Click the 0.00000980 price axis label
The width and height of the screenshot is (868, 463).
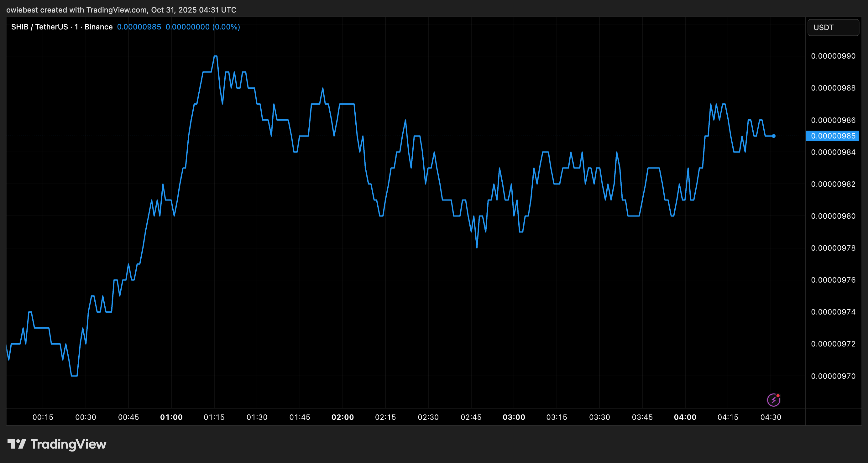pos(833,216)
